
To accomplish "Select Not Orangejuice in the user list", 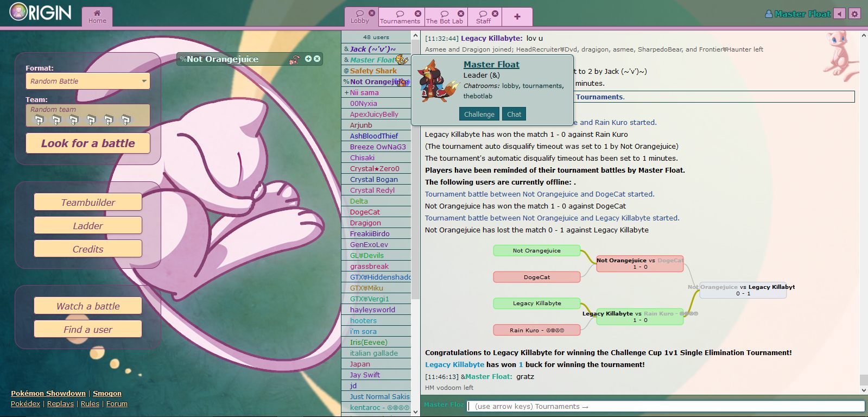I will coord(376,81).
